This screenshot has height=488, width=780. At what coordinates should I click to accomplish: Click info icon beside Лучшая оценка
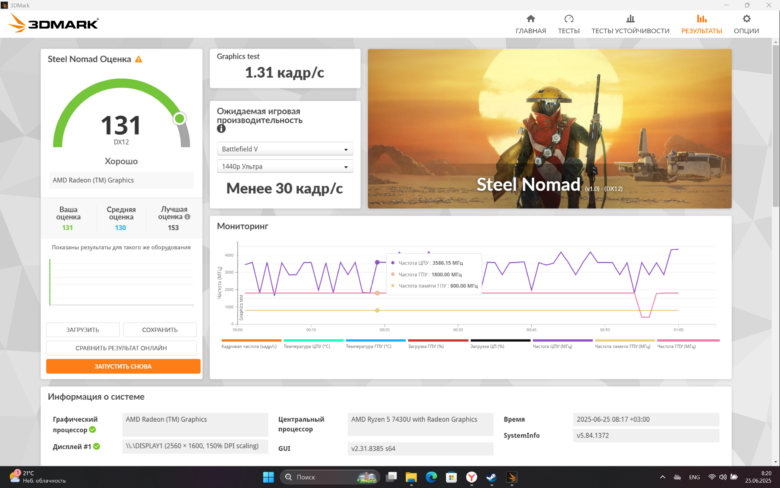point(188,217)
